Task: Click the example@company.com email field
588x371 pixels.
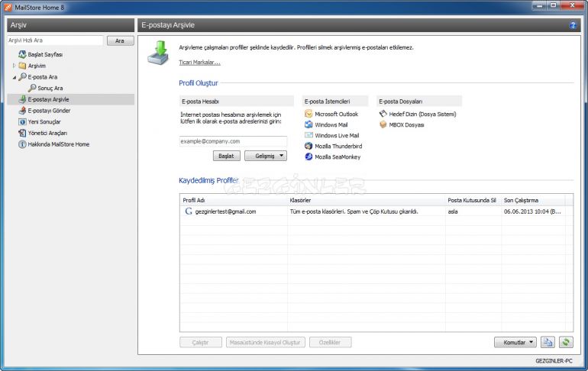Action: [233, 141]
